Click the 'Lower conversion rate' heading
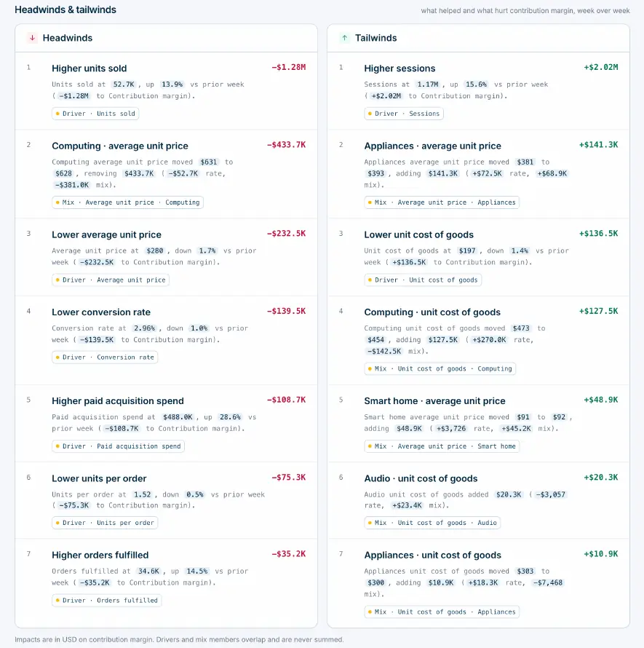 tap(101, 312)
